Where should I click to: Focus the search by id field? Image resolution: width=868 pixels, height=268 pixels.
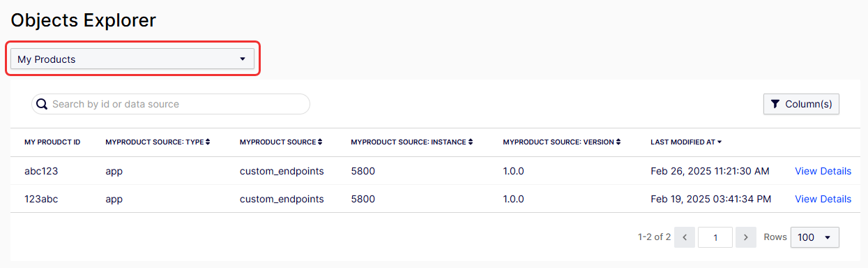tap(171, 104)
